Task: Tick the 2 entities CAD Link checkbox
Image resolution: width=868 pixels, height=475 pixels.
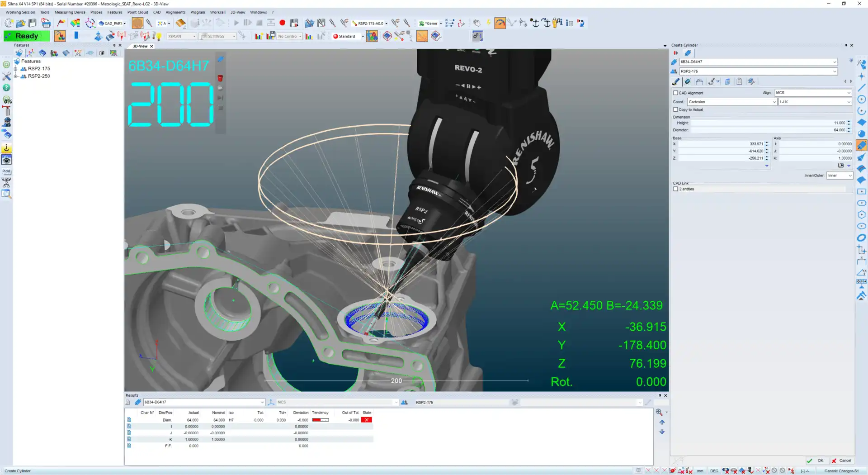Action: [675, 189]
